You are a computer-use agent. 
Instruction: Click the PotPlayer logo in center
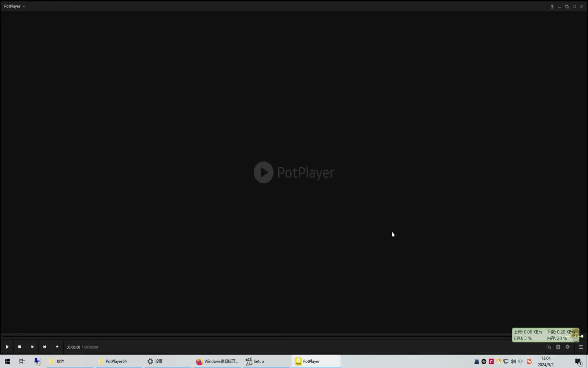294,172
